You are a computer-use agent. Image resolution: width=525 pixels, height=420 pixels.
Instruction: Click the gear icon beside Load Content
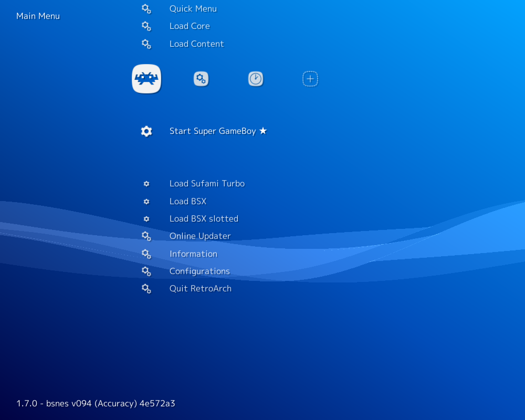146,44
